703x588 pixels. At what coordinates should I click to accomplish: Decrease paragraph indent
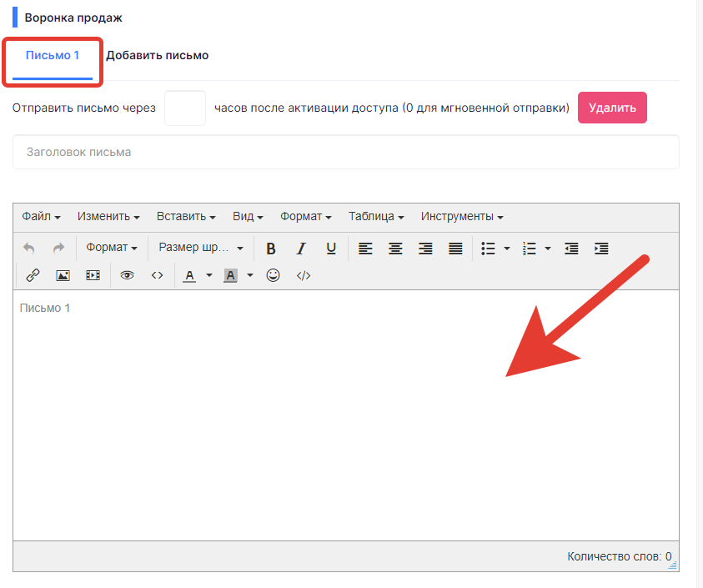pos(571,248)
